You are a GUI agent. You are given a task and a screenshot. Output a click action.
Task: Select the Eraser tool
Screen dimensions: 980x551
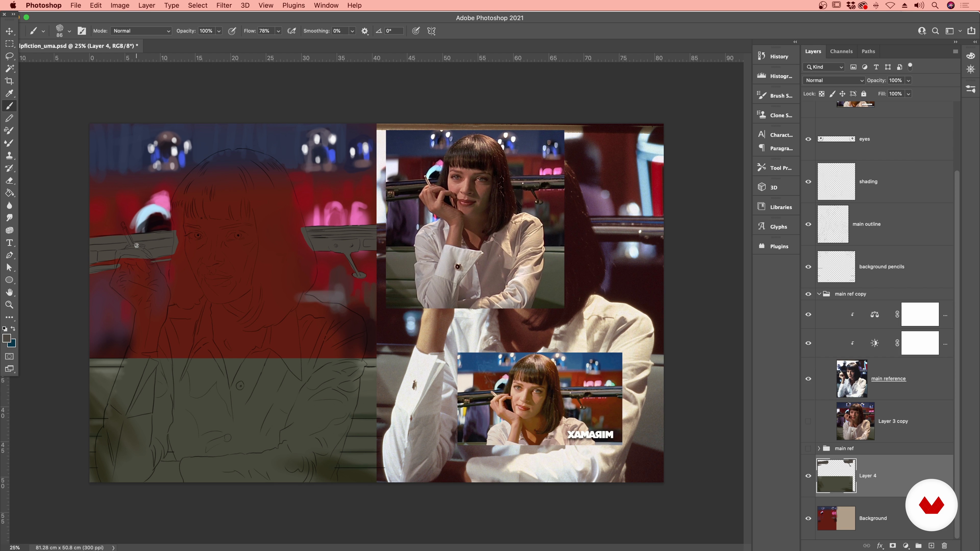click(x=9, y=181)
